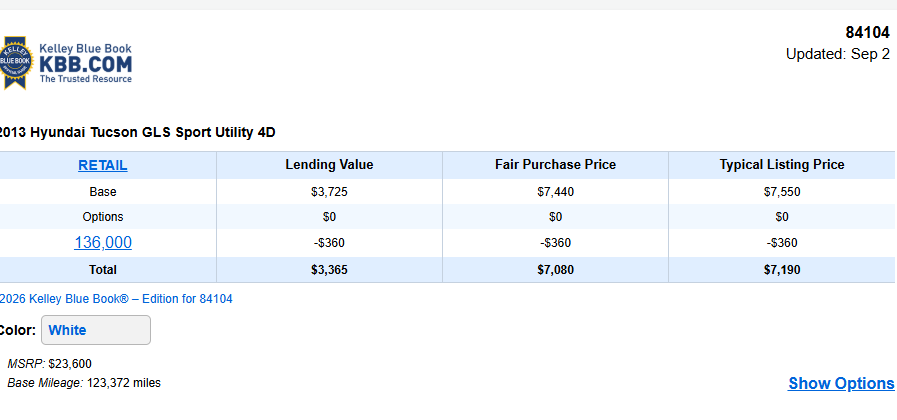Click the 136,000 mileage link
Screen dimensions: 897x420
(103, 243)
